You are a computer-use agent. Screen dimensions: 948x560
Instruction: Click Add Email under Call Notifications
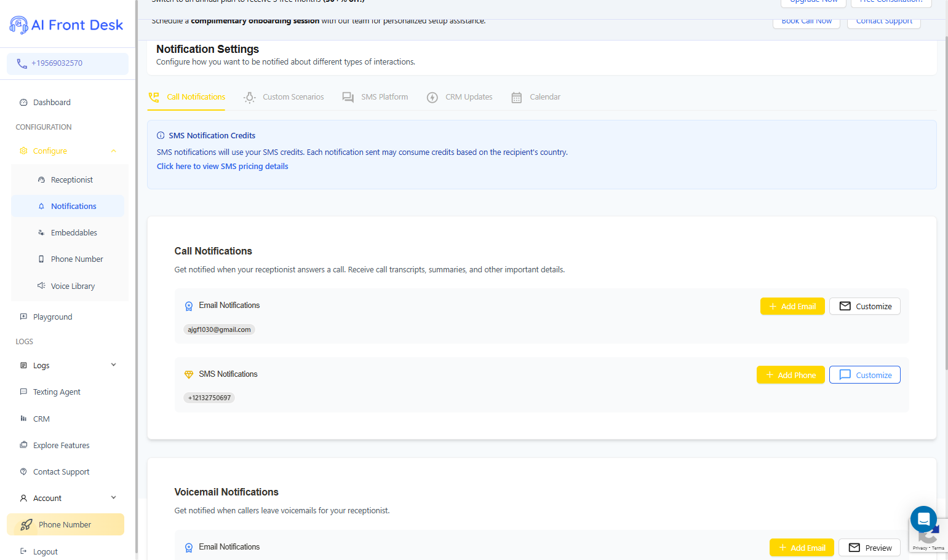[x=792, y=306]
